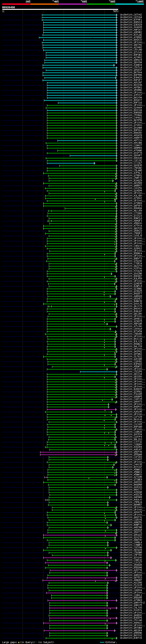Open hit UniRef100_A8JJR9

[131, 211]
